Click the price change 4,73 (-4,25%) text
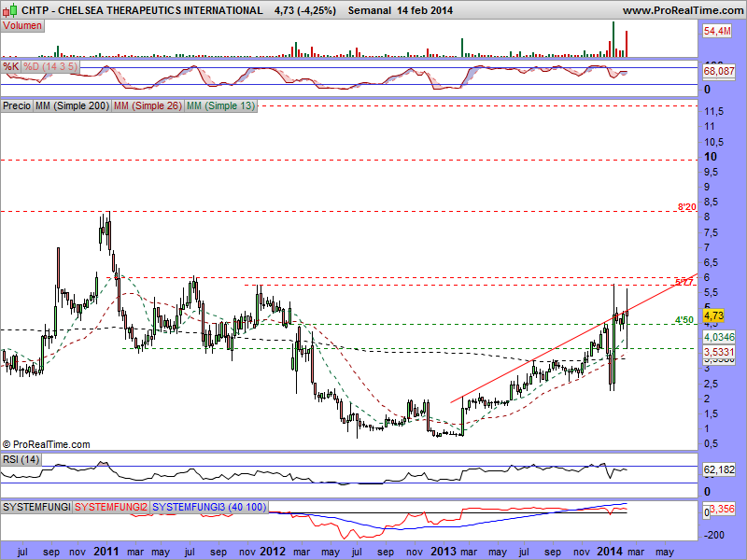747x560 pixels. tap(305, 10)
